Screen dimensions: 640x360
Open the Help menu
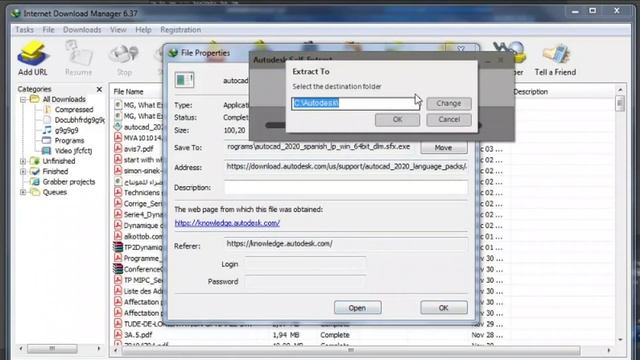tap(143, 29)
